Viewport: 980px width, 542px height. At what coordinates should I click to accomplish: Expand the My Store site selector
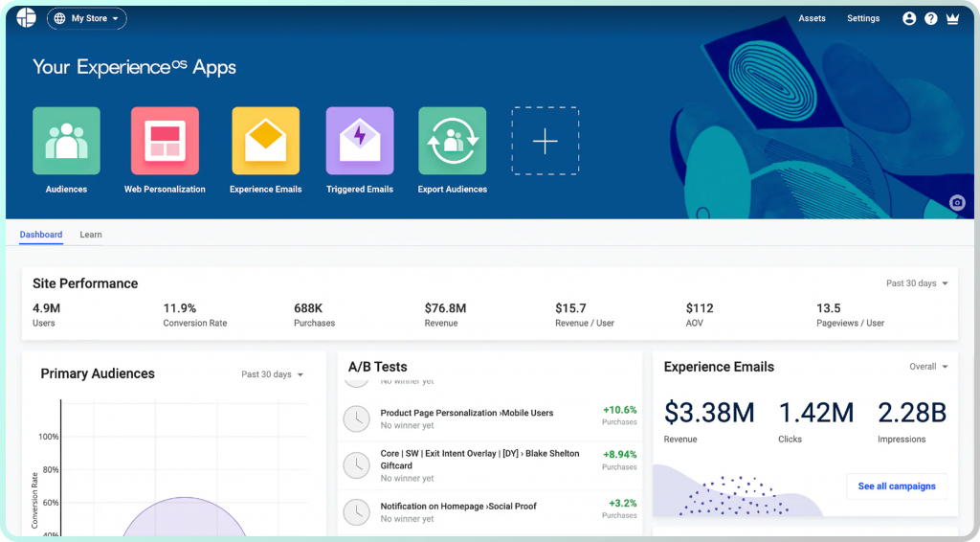87,18
